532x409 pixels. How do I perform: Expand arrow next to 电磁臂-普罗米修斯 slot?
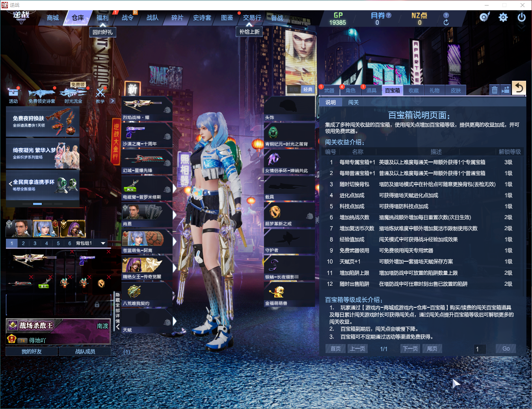tap(175, 188)
